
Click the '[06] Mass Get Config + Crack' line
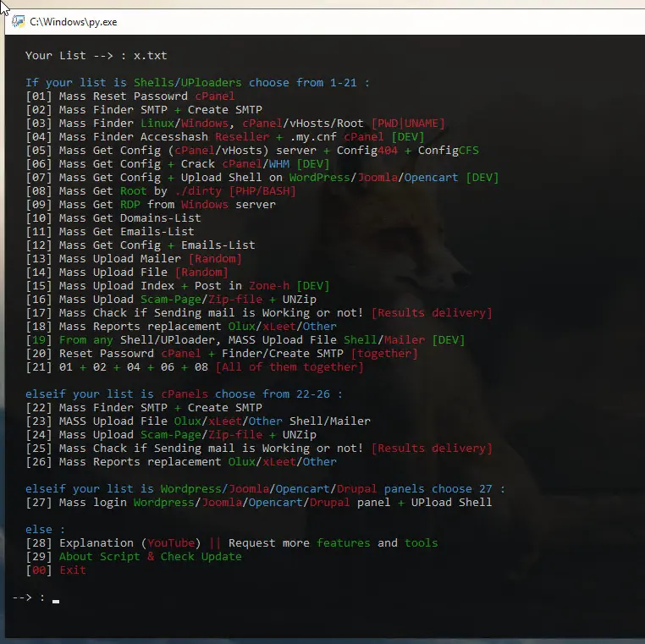coord(178,164)
